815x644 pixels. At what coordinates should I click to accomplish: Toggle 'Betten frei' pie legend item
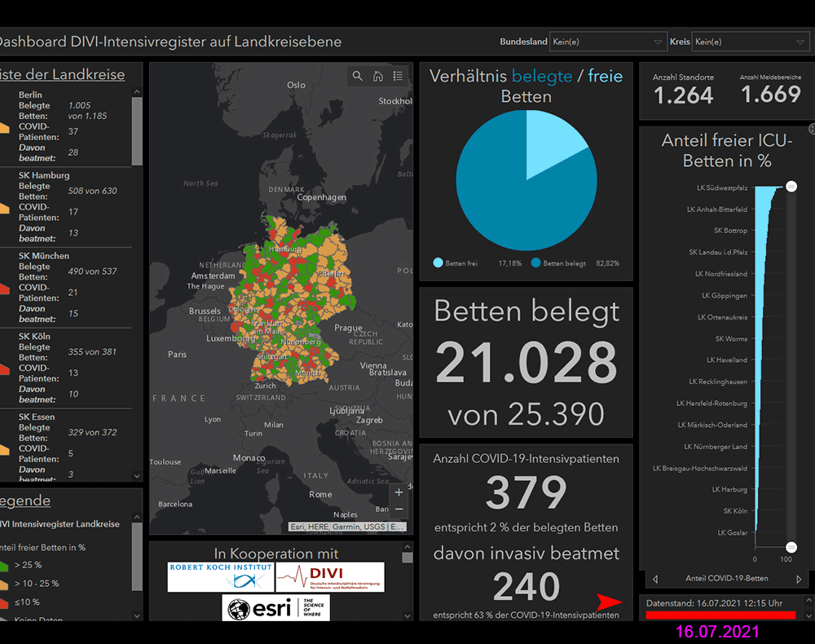pos(455,263)
